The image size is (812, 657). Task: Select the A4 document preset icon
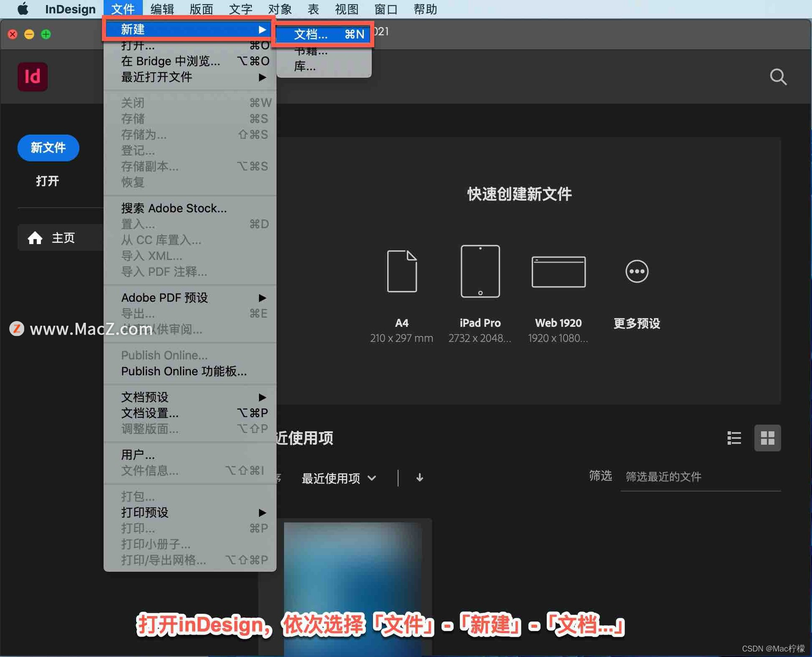click(402, 271)
